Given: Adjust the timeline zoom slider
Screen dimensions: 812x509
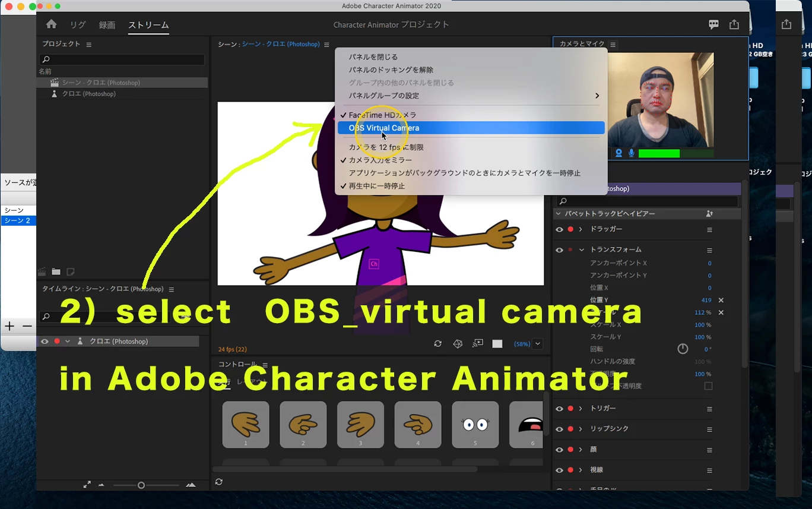Looking at the screenshot, I should [141, 485].
